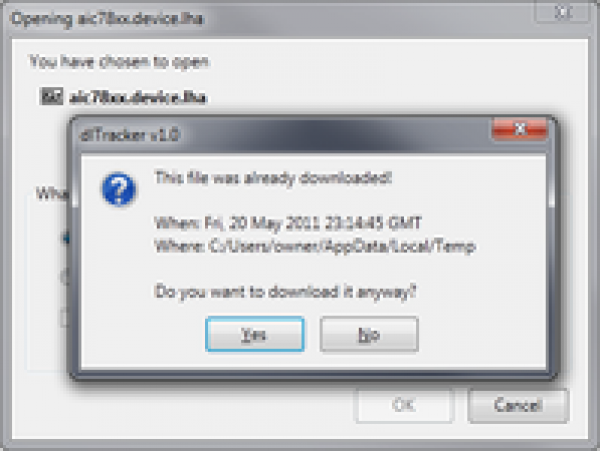Screen dimensions: 600x451
Task: Select the second partially hidden radio option
Action: [65, 275]
